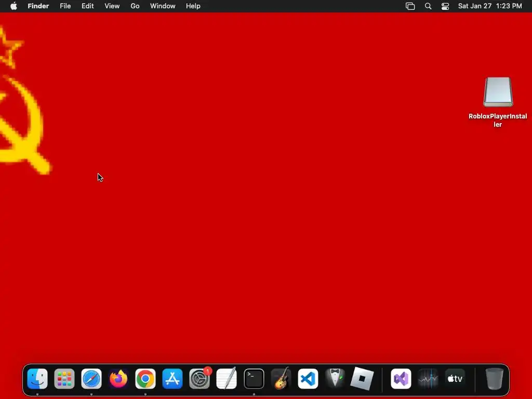
Task: Launch Firefox from the dock
Action: [118, 379]
